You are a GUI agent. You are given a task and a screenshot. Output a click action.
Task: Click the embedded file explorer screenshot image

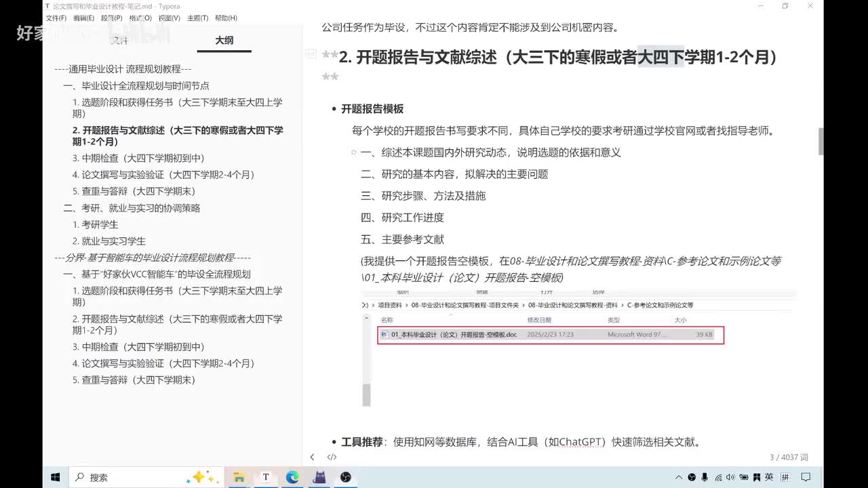point(578,348)
